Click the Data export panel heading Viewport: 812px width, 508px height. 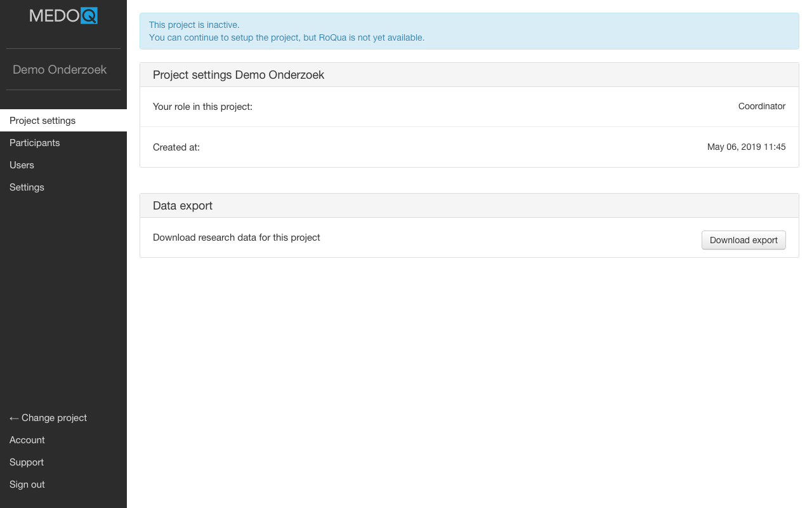tap(183, 206)
